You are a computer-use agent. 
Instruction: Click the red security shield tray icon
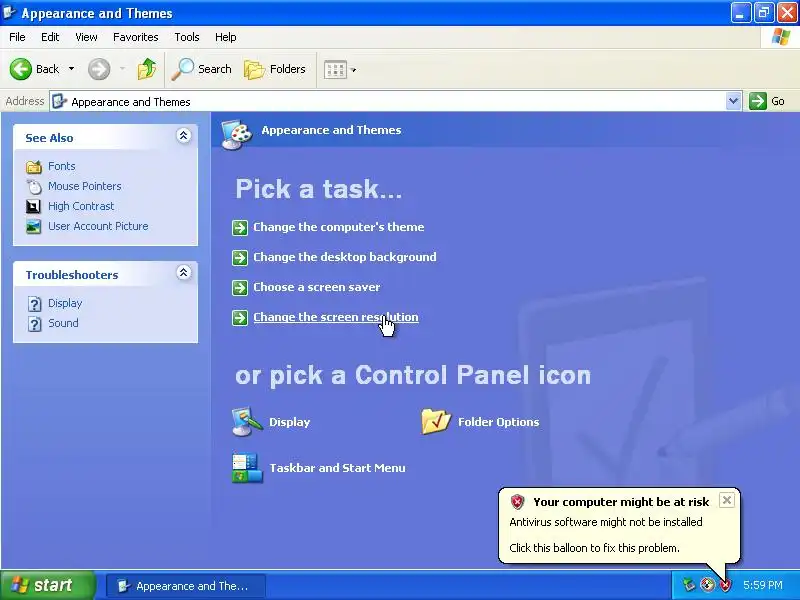click(725, 585)
